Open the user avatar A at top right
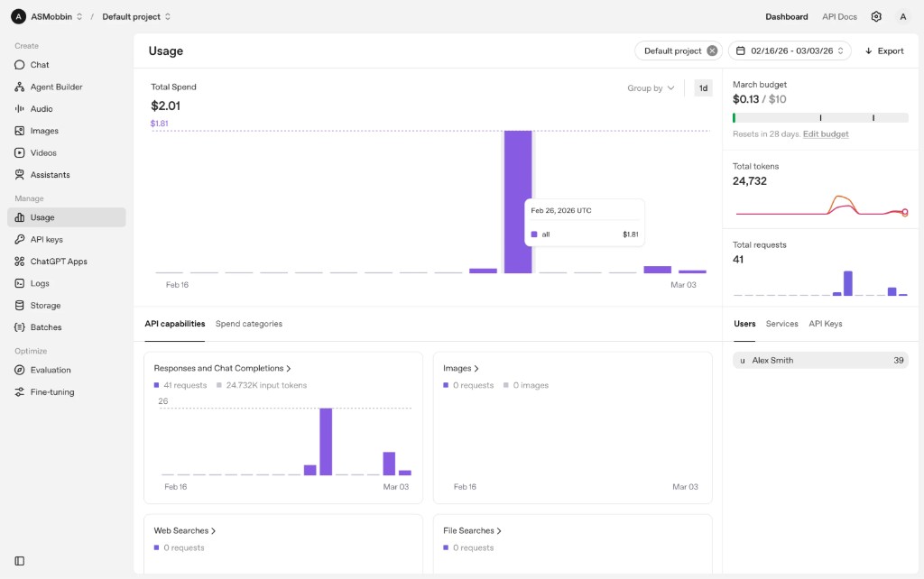The image size is (924, 579). tap(902, 16)
